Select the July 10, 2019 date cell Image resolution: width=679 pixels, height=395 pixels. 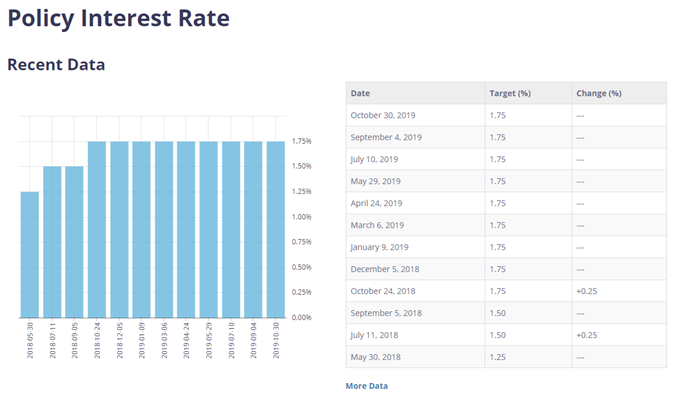pyautogui.click(x=415, y=159)
